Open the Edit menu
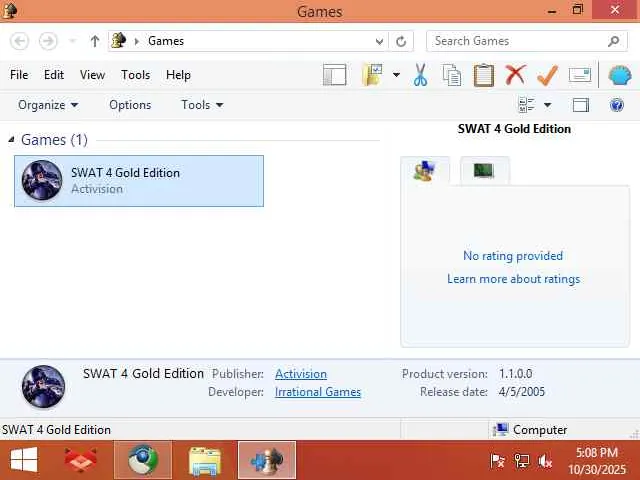The width and height of the screenshot is (640, 480). tap(54, 75)
